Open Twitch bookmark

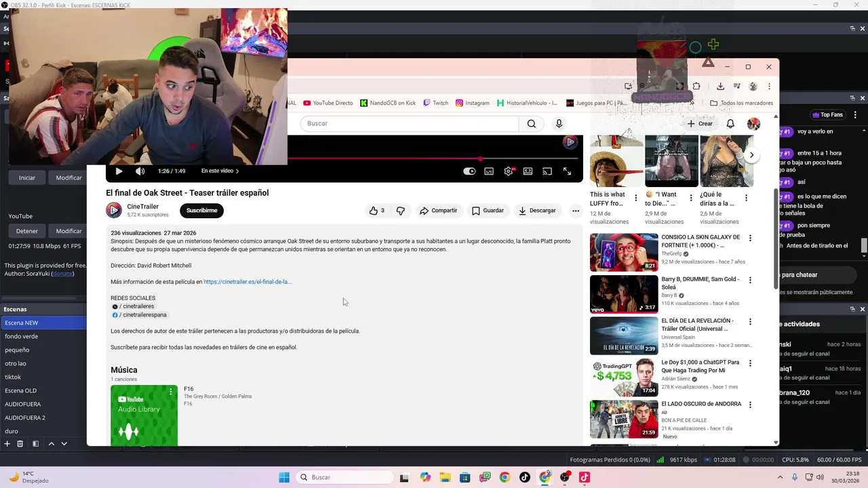[x=435, y=103]
